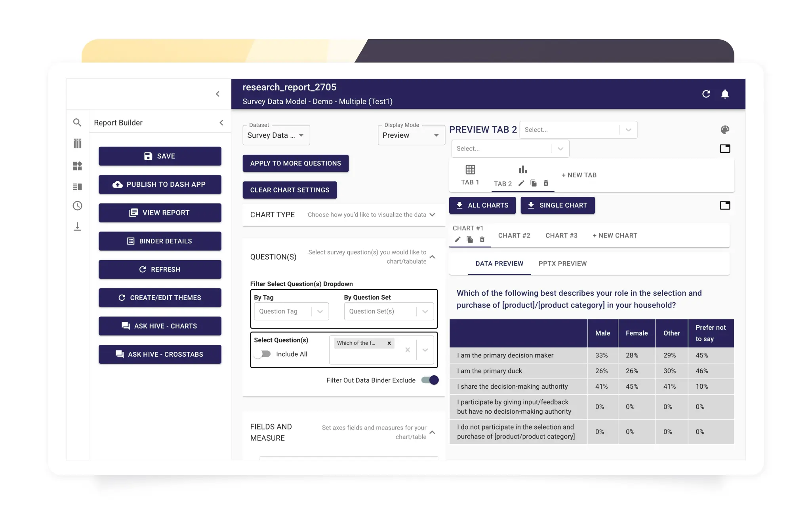Edit TAB 2 name with pencil icon
812x532 pixels.
[x=521, y=183]
